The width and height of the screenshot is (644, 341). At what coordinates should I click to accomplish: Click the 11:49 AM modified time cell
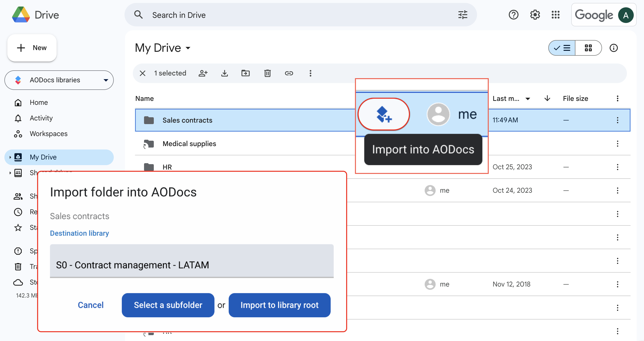pos(505,120)
